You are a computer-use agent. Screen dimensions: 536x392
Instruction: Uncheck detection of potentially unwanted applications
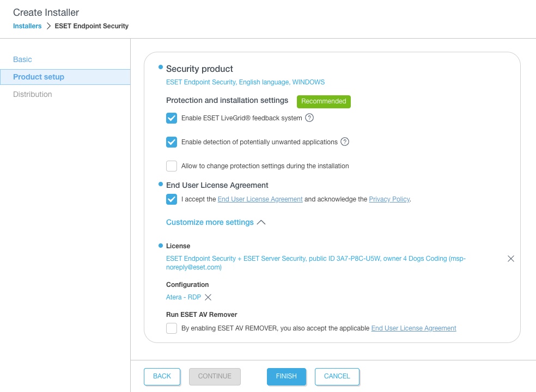click(x=172, y=142)
